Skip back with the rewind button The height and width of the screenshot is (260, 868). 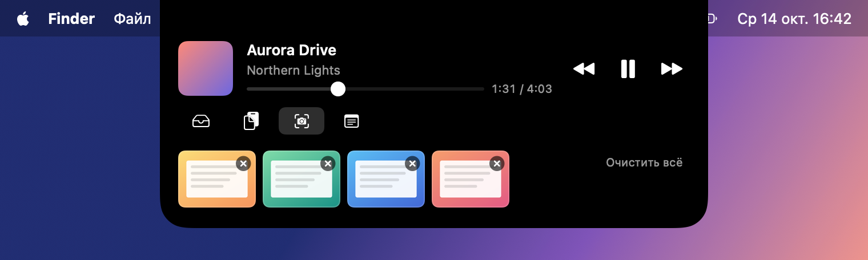(584, 69)
